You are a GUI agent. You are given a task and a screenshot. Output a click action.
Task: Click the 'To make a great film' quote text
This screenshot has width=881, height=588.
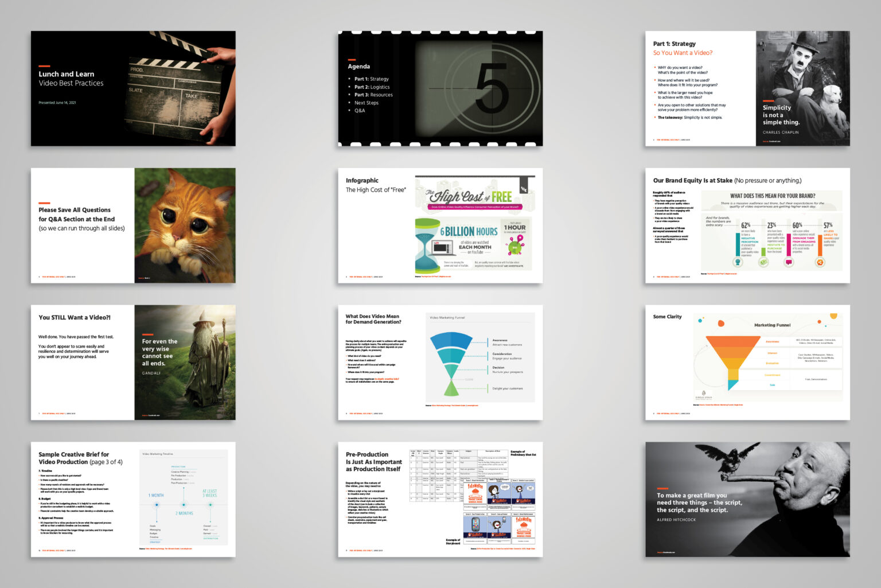pos(699,503)
